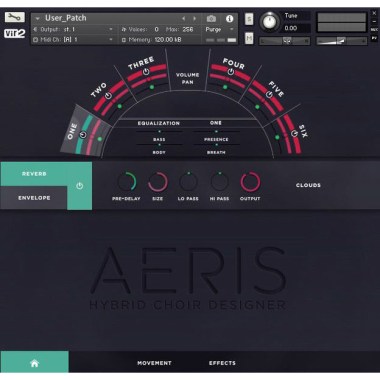The width and height of the screenshot is (380, 380).
Task: Open the CLOUDS reverb preset selector
Action: click(308, 185)
